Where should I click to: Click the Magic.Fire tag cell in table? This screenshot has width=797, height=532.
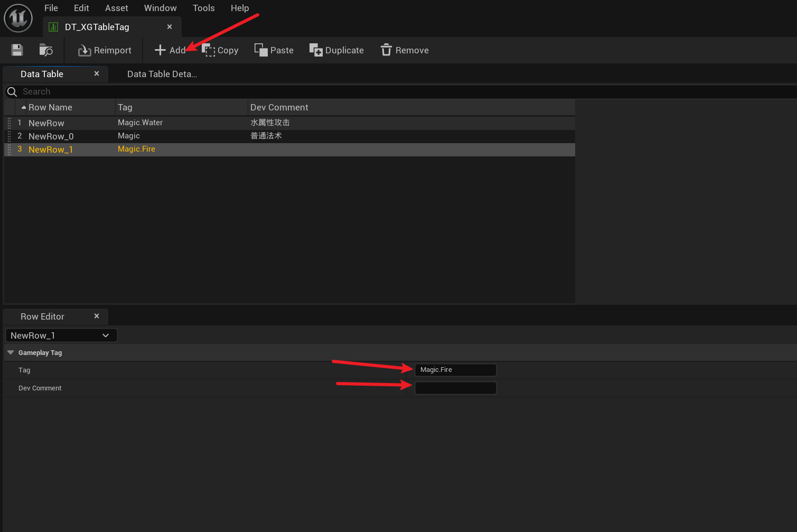(136, 149)
